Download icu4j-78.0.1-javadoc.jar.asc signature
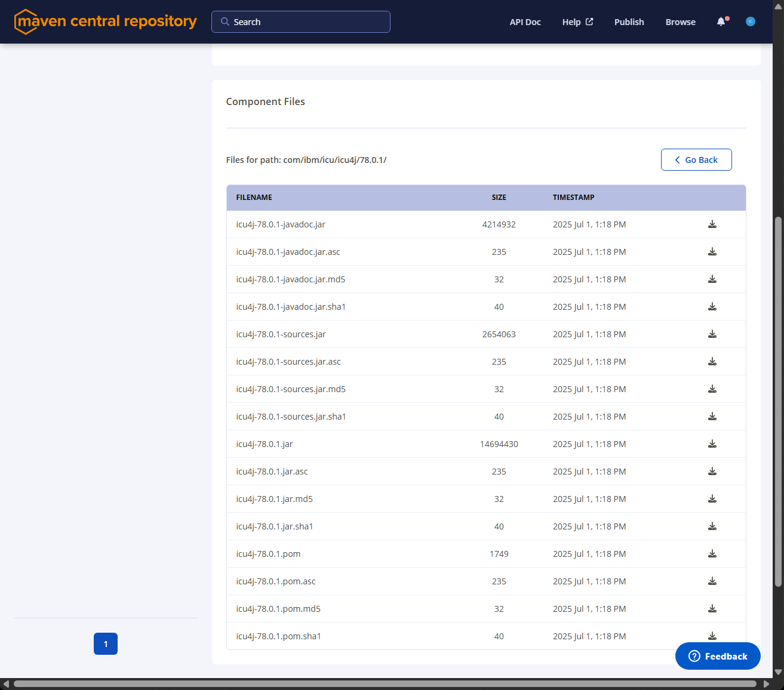This screenshot has height=690, width=784. (712, 252)
